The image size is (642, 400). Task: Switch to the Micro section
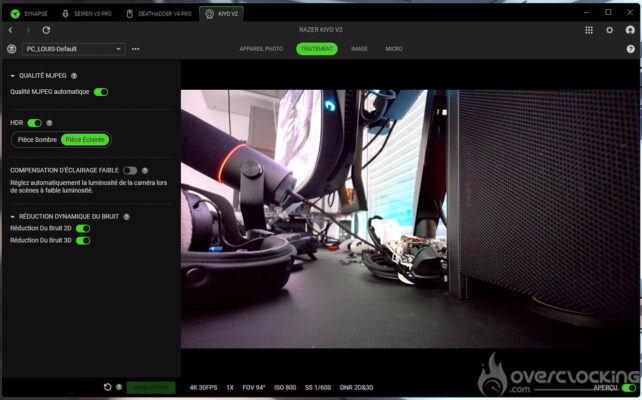(393, 49)
